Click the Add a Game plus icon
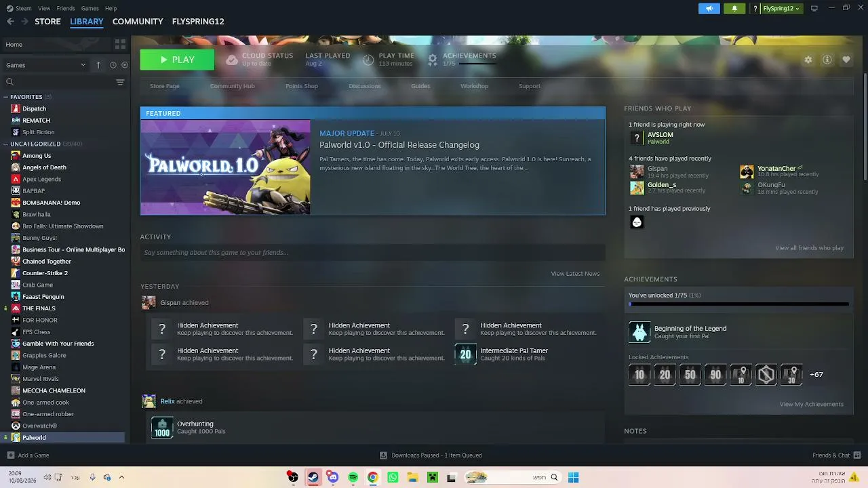868x488 pixels. coord(10,455)
